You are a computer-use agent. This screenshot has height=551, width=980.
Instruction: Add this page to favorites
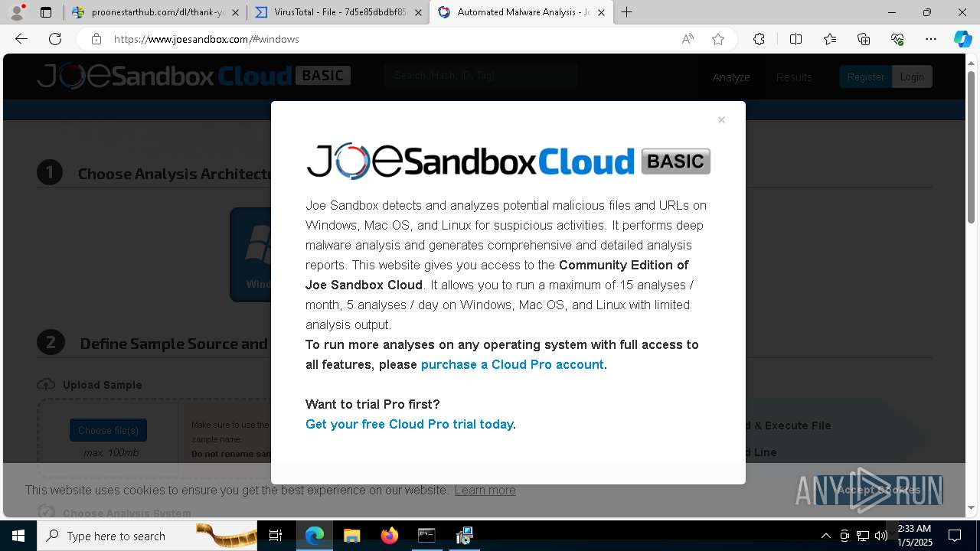[x=718, y=39]
